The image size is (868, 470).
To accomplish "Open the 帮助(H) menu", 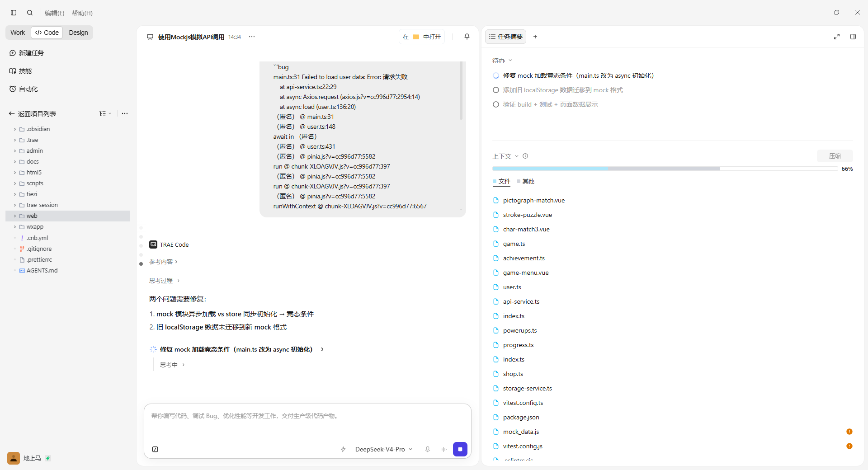I will 82,13.
